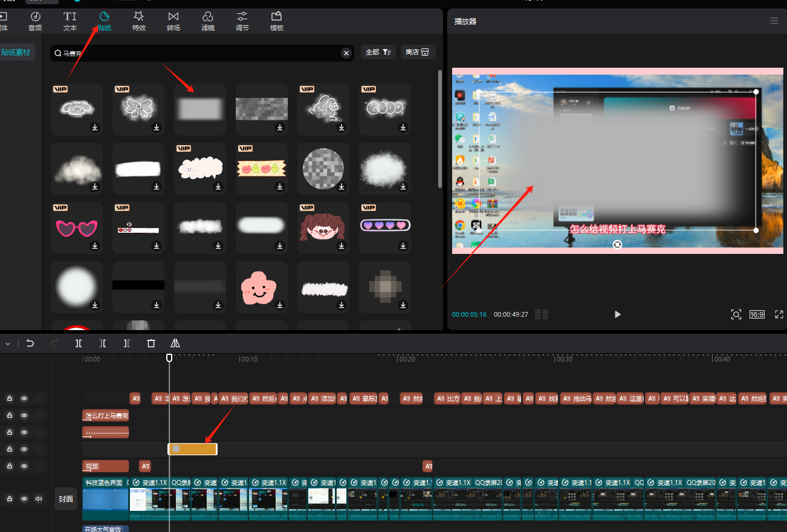Trim clip left of playhead

click(102, 343)
